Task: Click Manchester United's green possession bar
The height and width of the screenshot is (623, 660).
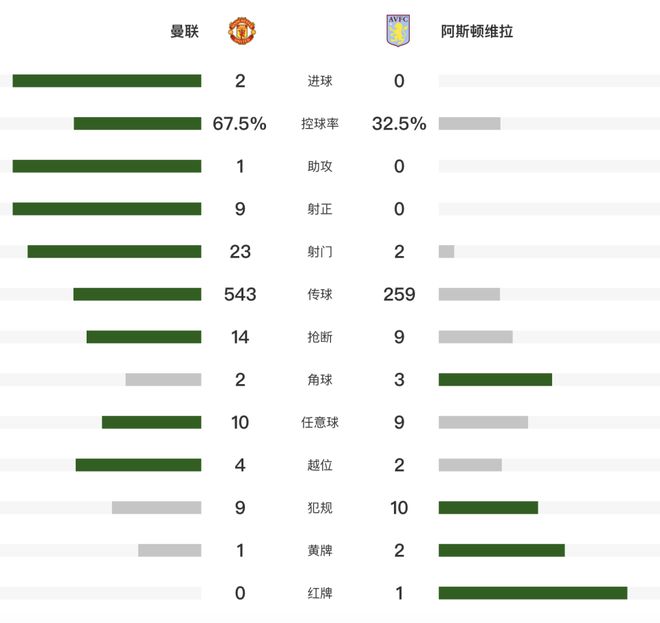Action: tap(137, 124)
